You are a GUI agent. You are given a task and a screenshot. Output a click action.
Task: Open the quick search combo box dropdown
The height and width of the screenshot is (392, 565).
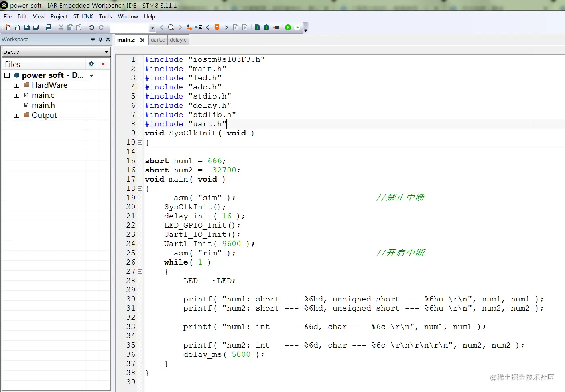152,28
